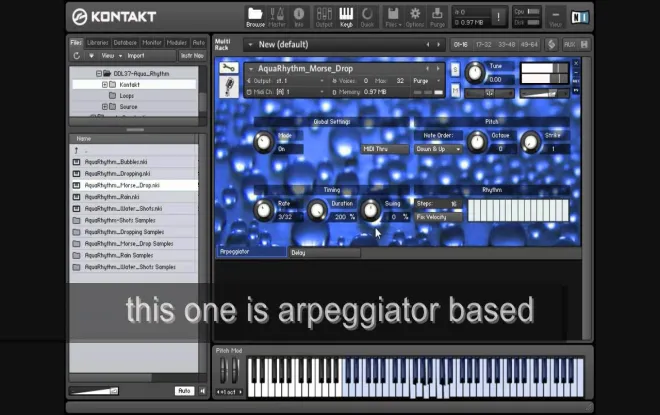Click the Native Instruments NI logo
Screen dimensions: 660x415
(580, 17)
